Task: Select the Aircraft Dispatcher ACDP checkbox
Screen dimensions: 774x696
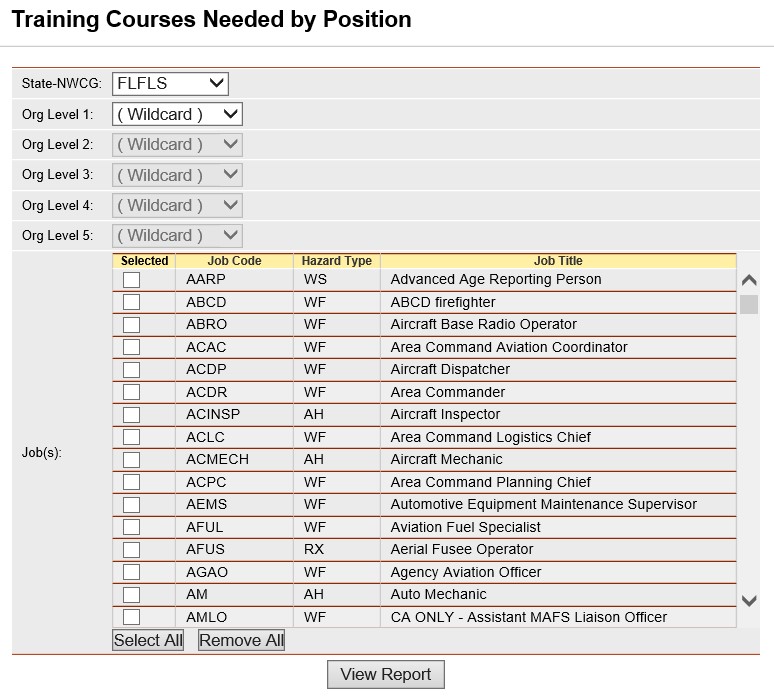Action: point(131,370)
